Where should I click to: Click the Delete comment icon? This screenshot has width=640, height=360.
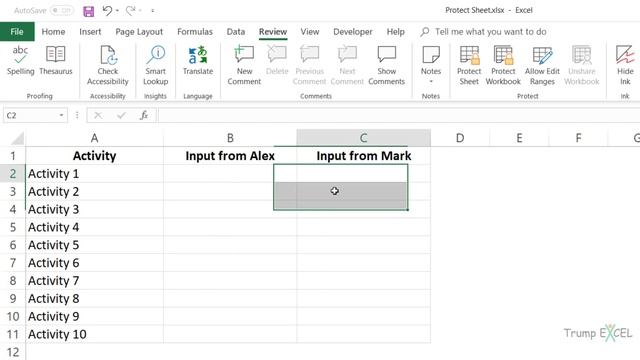(x=277, y=60)
